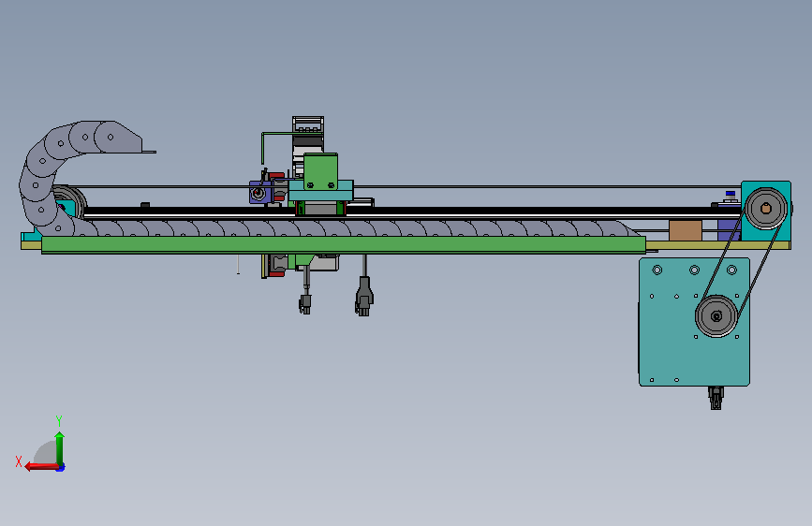Select the larger hanging cable connector plug

[364, 296]
